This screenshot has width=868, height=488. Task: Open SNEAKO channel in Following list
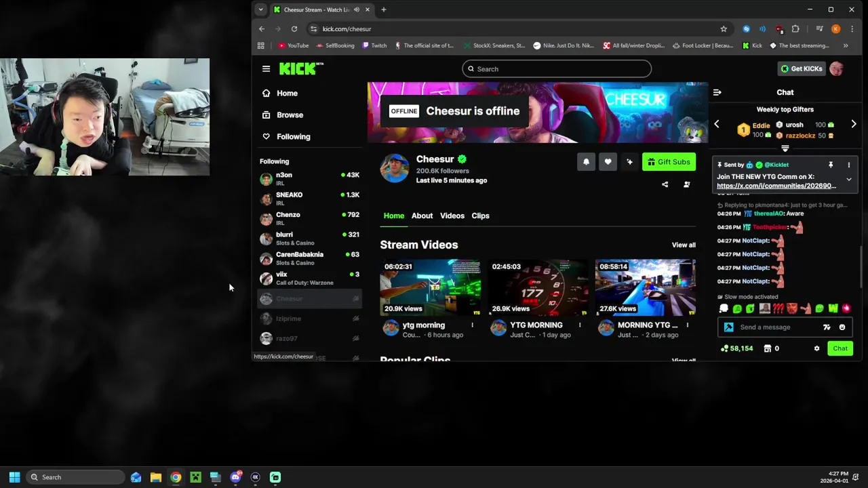tap(310, 199)
